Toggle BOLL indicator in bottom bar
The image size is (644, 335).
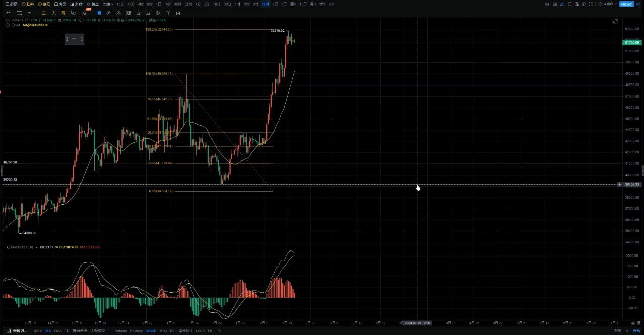(38, 331)
